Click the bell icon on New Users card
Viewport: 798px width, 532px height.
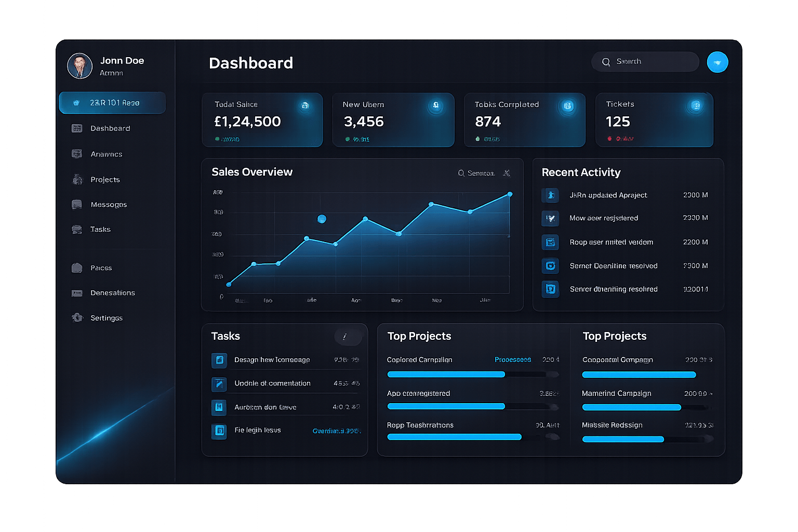point(436,105)
